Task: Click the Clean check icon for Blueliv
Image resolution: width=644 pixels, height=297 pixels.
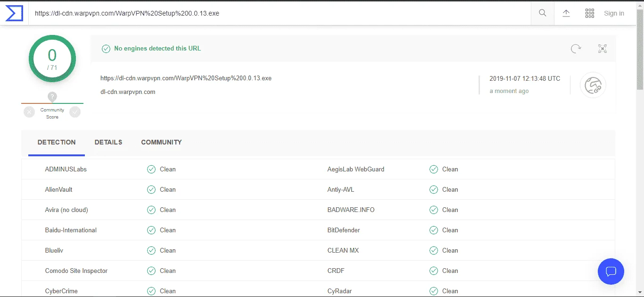Action: pos(151,250)
